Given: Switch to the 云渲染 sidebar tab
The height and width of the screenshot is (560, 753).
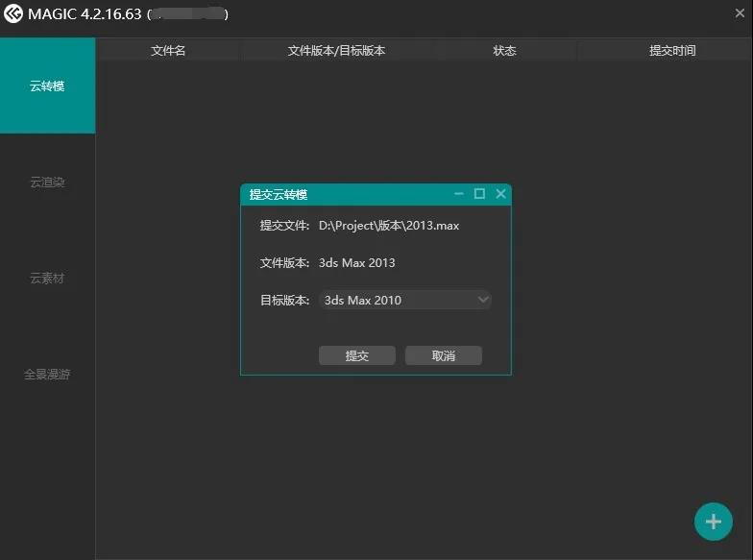Looking at the screenshot, I should pyautogui.click(x=47, y=183).
